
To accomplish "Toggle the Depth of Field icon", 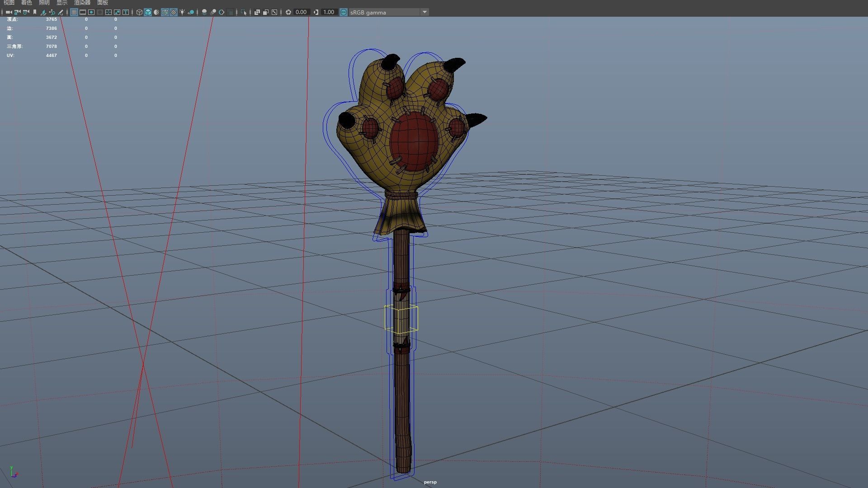I will [x=230, y=12].
